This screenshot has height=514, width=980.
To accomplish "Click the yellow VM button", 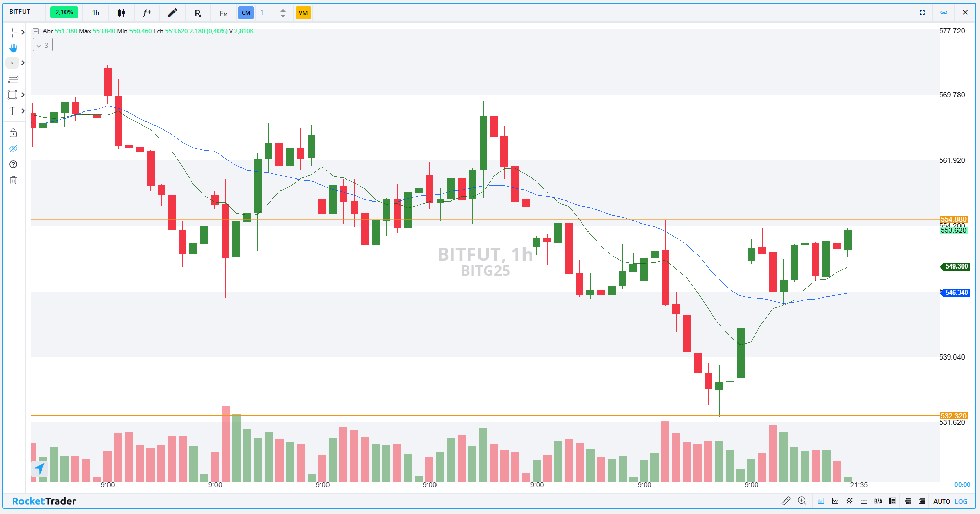I will point(303,13).
